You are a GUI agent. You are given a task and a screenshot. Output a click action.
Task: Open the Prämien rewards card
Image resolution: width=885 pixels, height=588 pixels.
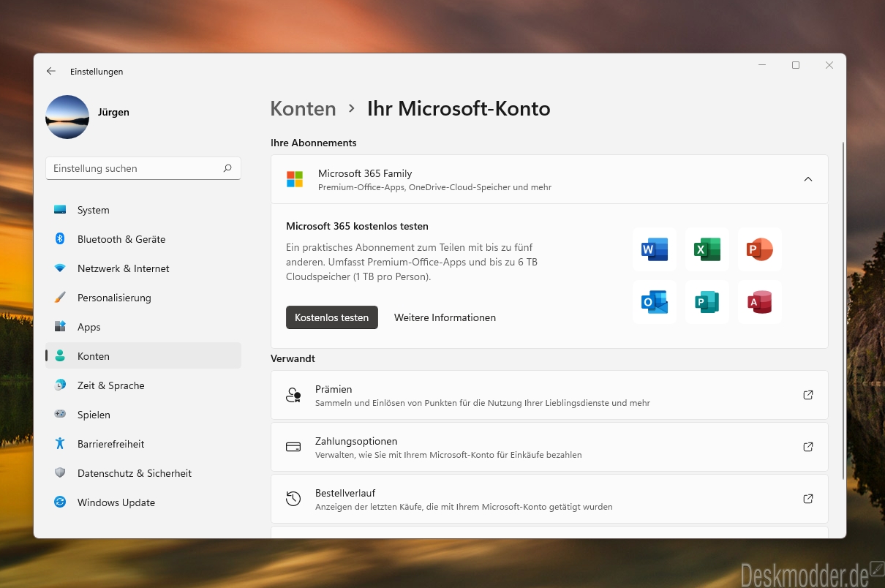(549, 395)
